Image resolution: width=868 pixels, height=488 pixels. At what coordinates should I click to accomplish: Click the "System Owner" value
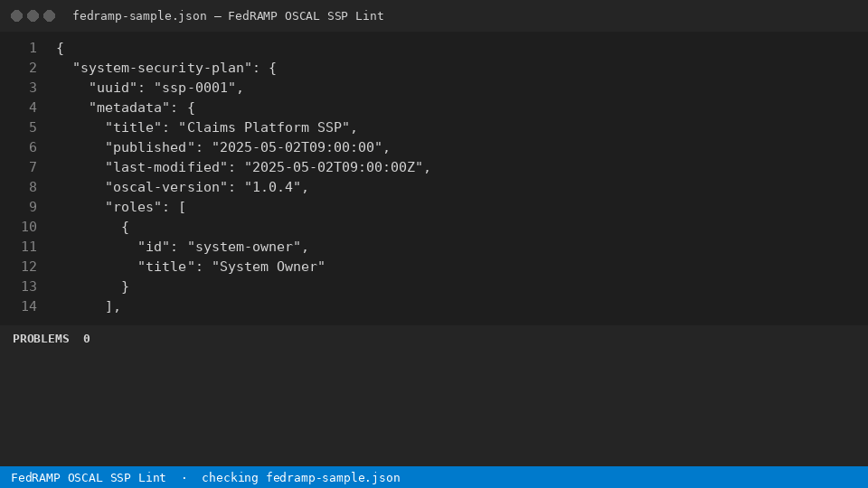click(269, 267)
